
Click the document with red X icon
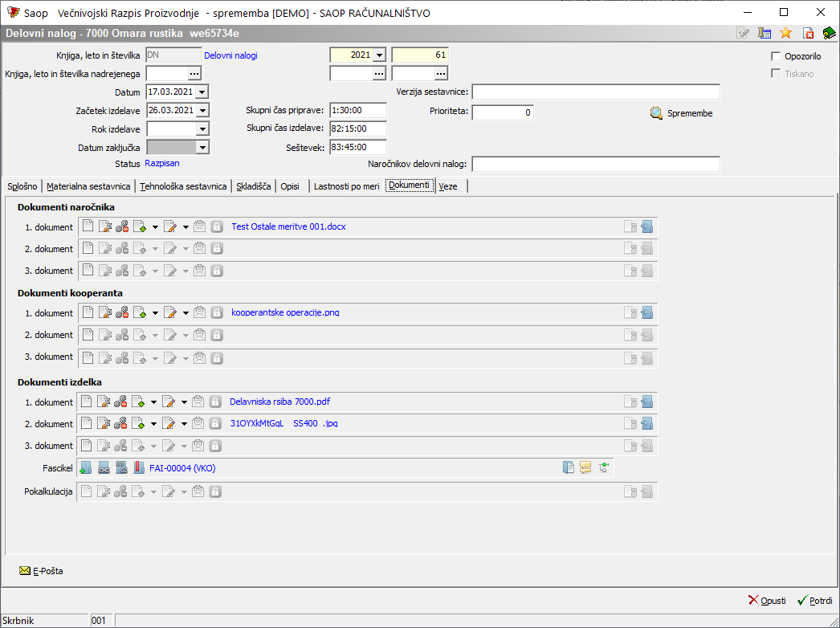(x=808, y=33)
